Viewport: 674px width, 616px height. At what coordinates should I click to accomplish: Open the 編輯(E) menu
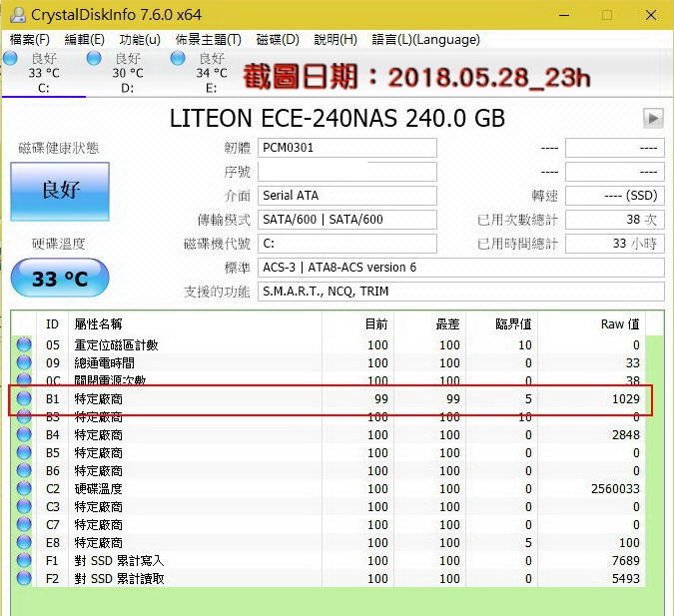[84, 40]
